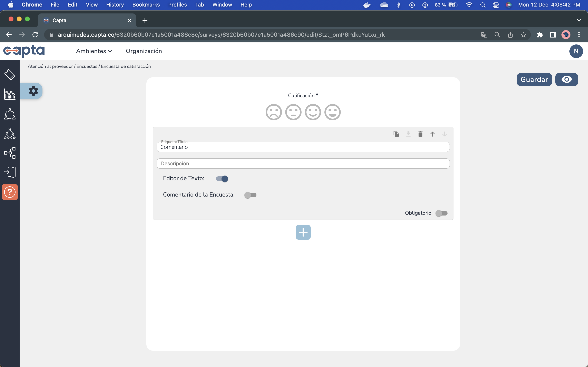Open the settings gear in the sidebar
Viewport: 588px width, 367px height.
33,91
